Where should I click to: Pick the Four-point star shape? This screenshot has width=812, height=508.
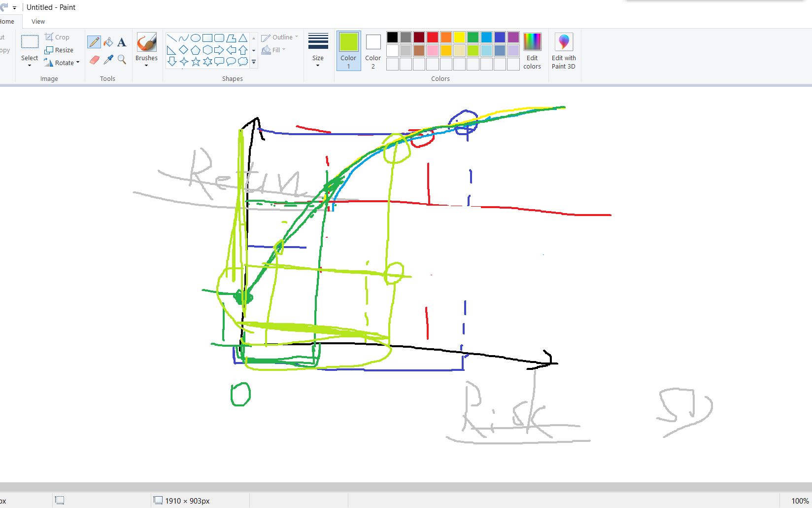[184, 62]
